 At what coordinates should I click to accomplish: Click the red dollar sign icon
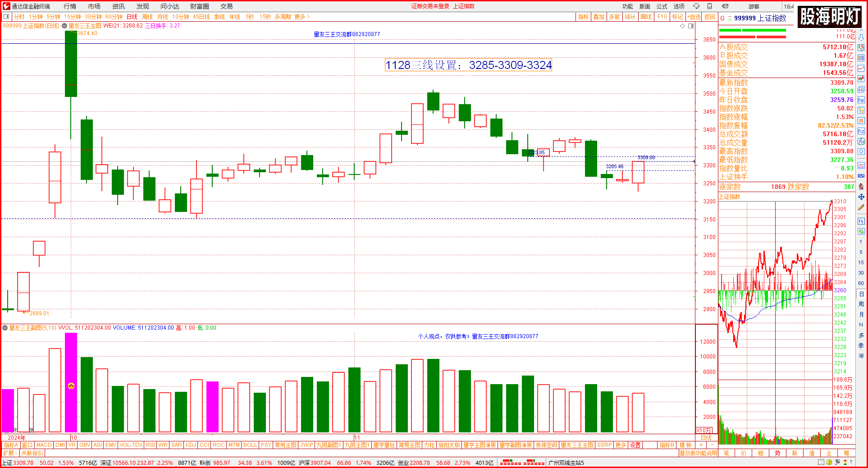(x=861, y=186)
